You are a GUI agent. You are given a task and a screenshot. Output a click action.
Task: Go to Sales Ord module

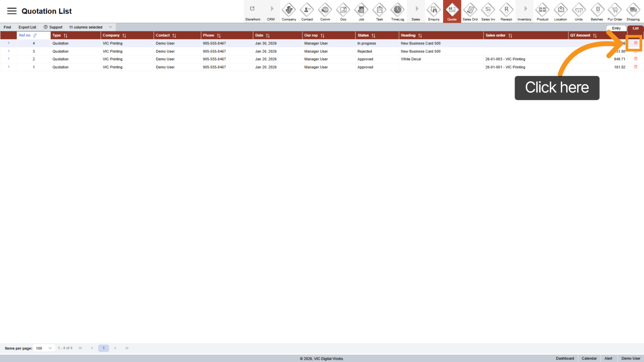tap(470, 11)
